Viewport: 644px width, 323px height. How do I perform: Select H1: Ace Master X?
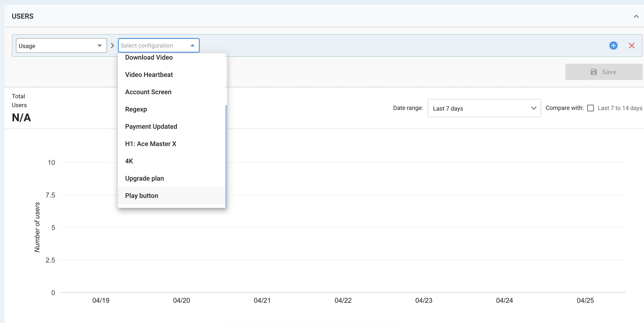pyautogui.click(x=172, y=144)
